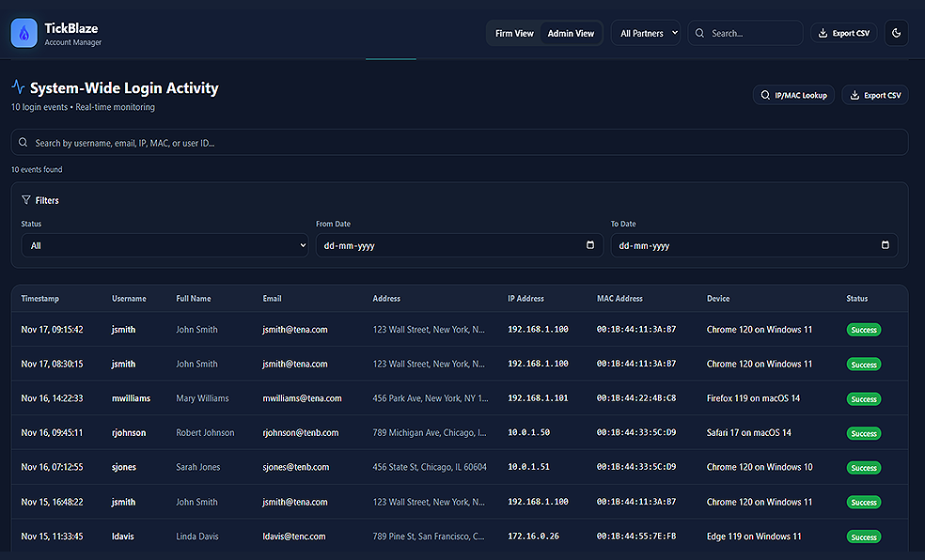This screenshot has height=560, width=925.
Task: Expand the Status filter dropdown
Action: (x=165, y=245)
